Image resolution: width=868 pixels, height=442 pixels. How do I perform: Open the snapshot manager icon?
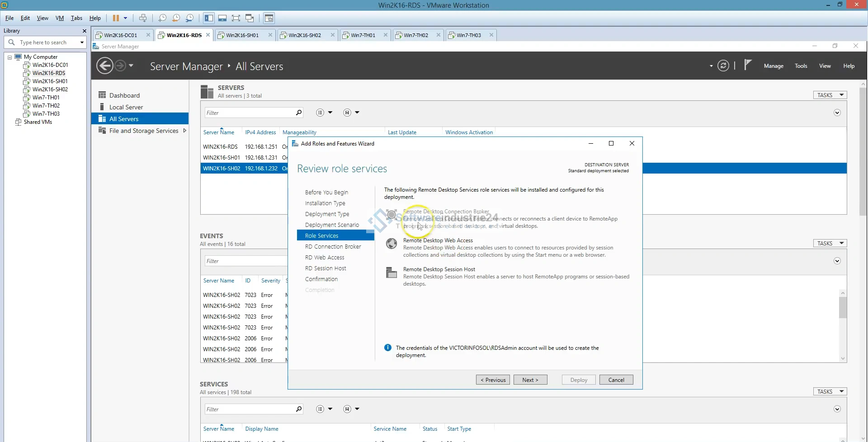pos(190,18)
